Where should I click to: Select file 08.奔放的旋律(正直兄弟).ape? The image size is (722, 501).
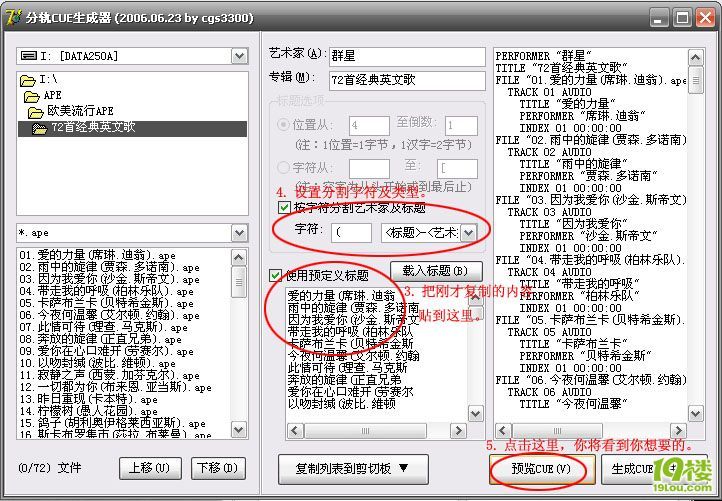point(100,339)
